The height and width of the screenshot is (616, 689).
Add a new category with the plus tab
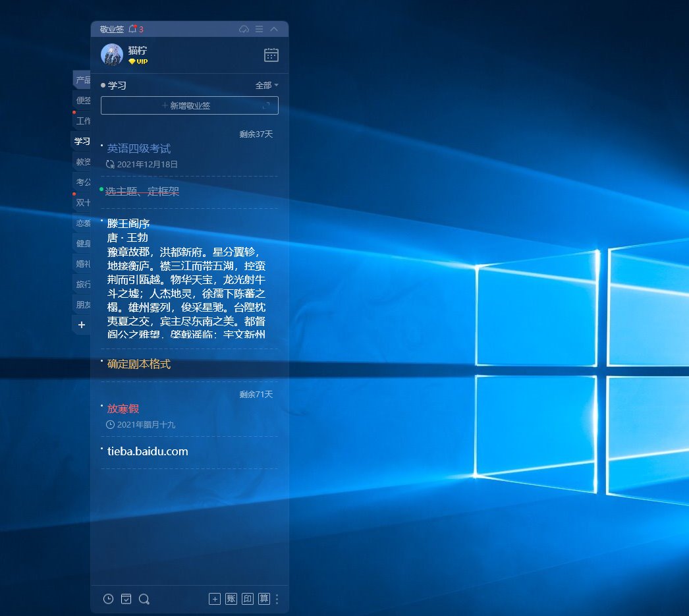point(82,325)
